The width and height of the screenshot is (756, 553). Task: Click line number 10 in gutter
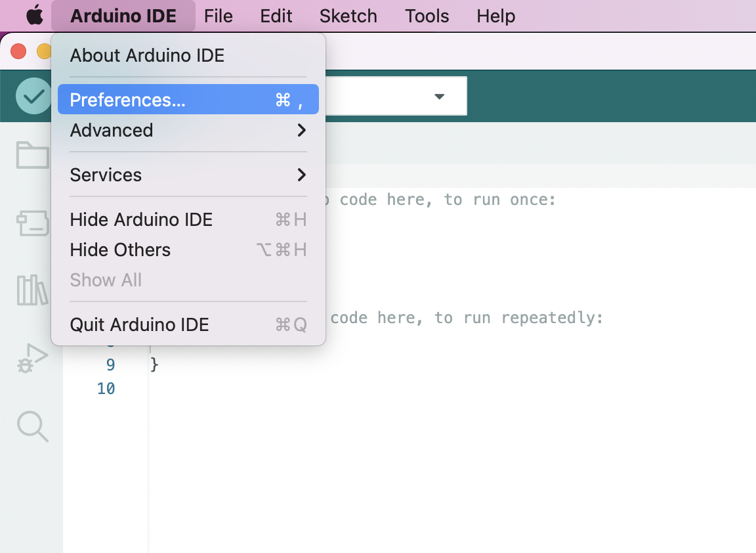pos(106,388)
